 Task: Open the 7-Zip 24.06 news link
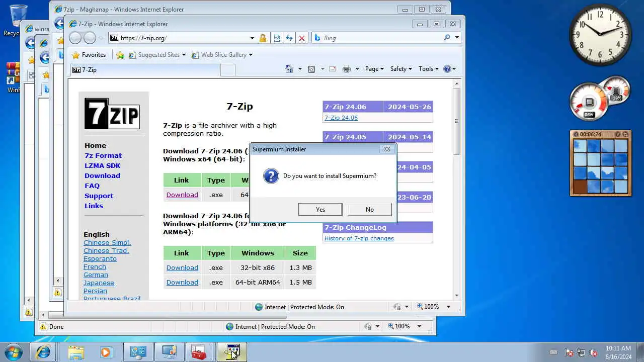(x=341, y=118)
